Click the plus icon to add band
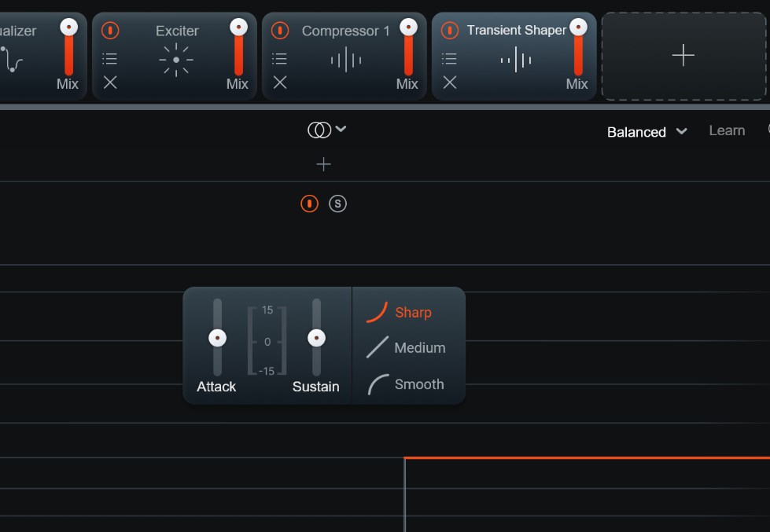The width and height of the screenshot is (770, 532). tap(323, 164)
